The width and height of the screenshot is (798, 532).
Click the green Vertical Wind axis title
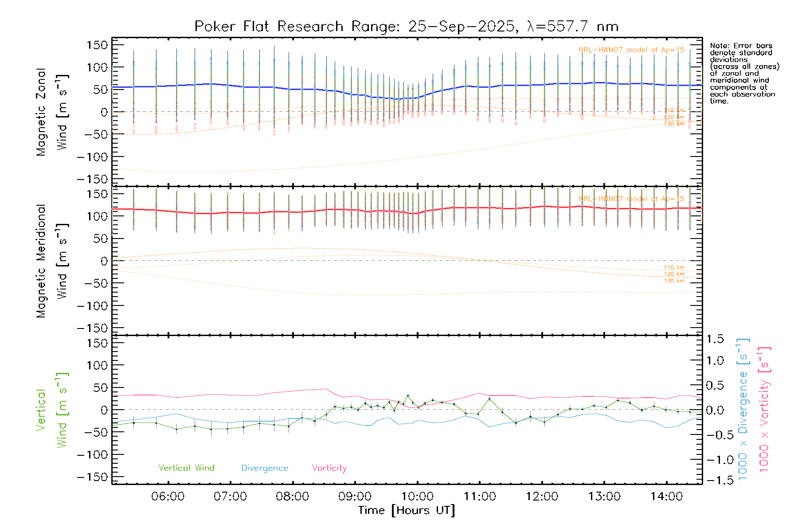pos(51,410)
